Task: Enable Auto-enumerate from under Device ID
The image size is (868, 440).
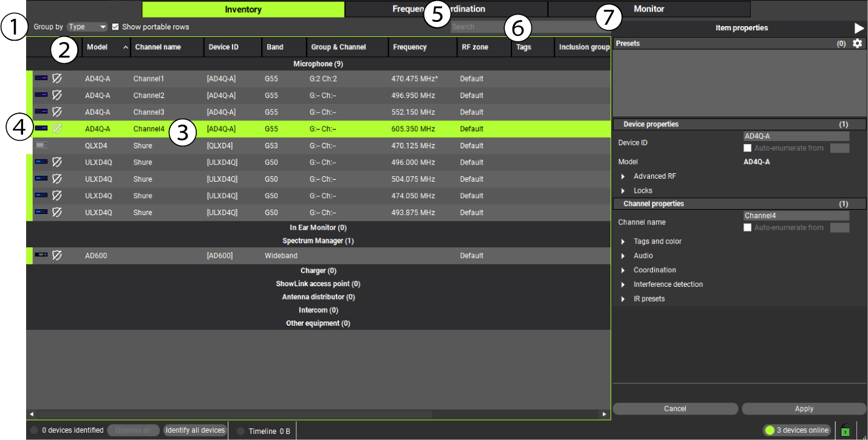Action: pyautogui.click(x=748, y=148)
